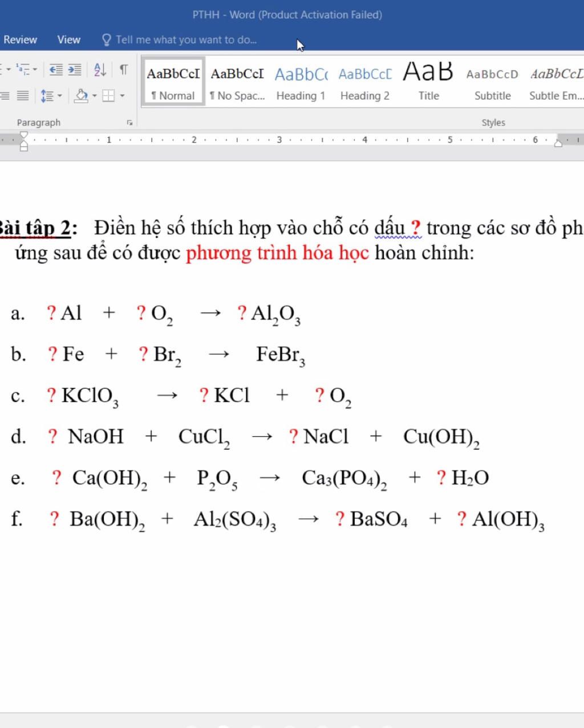584x728 pixels.
Task: Click the right indent marker on ruler
Action: tap(558, 144)
